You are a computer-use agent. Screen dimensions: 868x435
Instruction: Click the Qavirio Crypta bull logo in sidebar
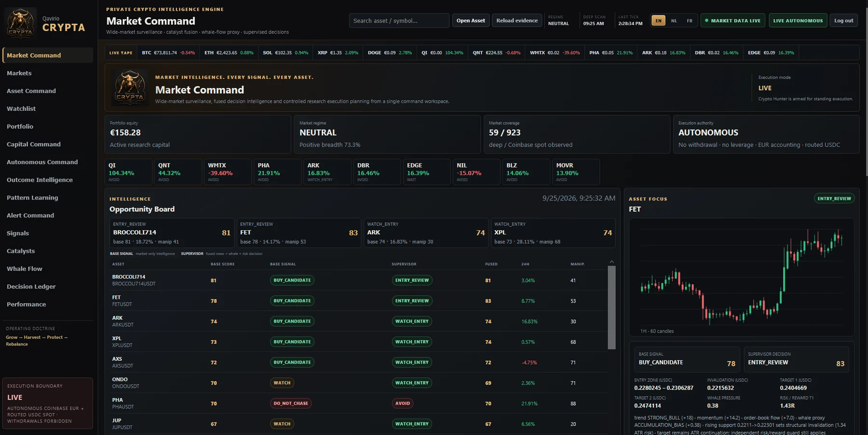[x=21, y=23]
